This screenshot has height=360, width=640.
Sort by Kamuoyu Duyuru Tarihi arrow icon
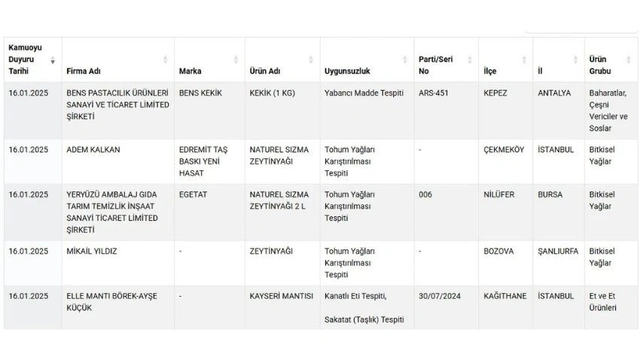53,61
